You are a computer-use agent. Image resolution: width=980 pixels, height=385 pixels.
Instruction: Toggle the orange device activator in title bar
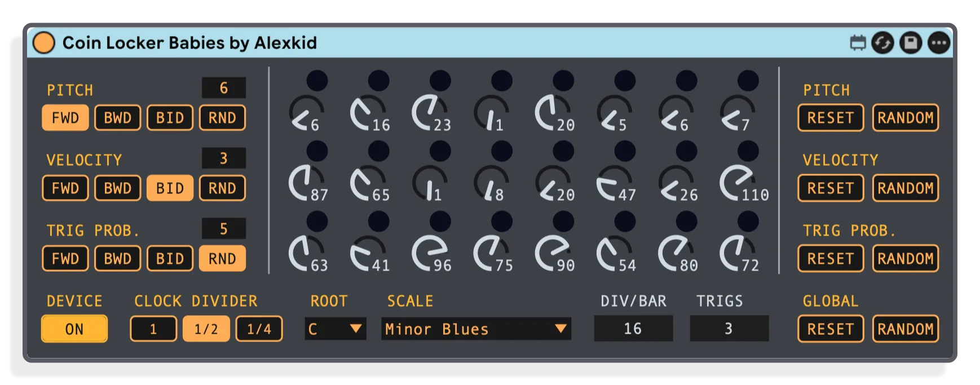[x=44, y=43]
